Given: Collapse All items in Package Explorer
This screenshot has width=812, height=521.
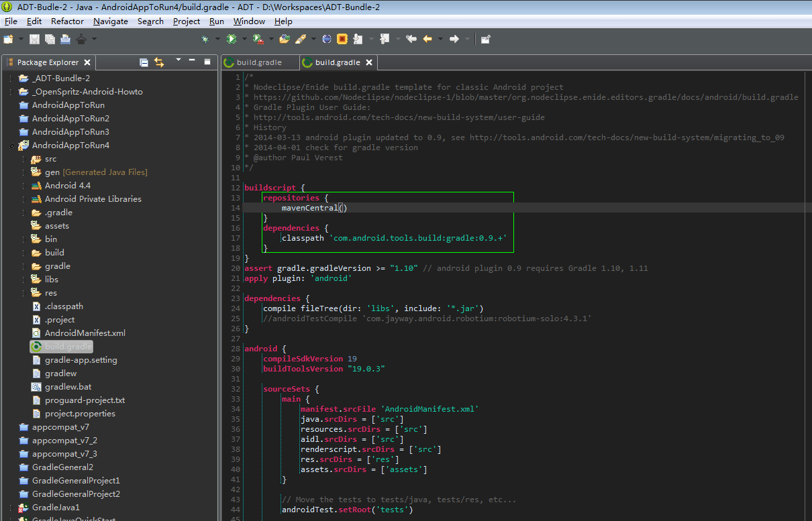Looking at the screenshot, I should click(144, 62).
